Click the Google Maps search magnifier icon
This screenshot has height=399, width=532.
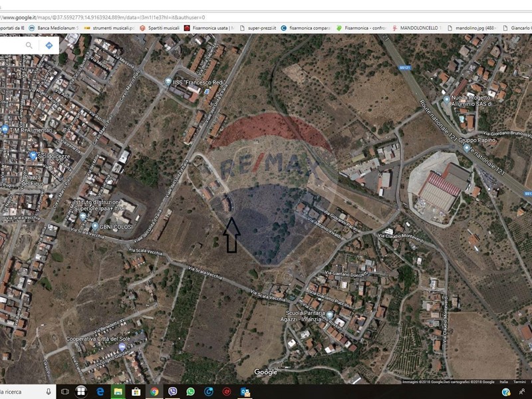click(x=29, y=45)
